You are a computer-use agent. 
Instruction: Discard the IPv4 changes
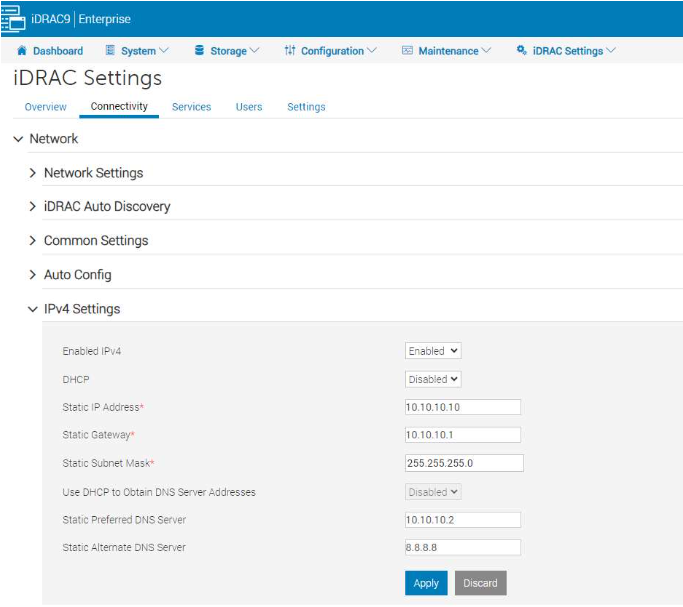coord(480,583)
